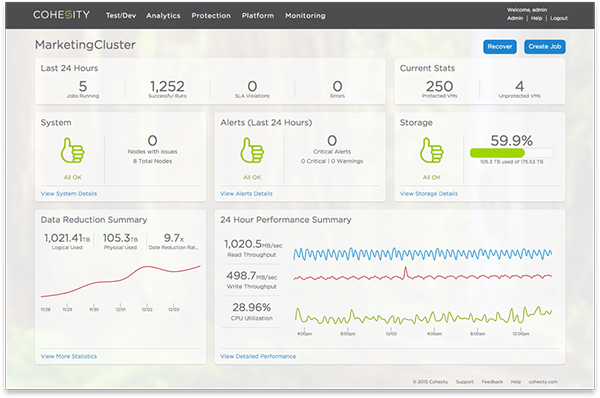Screen dimensions: 600x398
Task: Click the Recover button
Action: coord(500,47)
